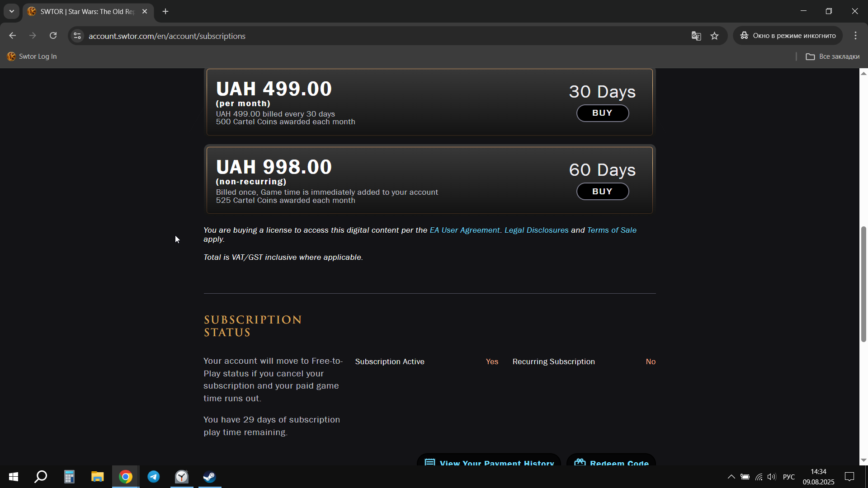Open a new browser tab
Image resolution: width=868 pixels, height=488 pixels.
(x=165, y=11)
